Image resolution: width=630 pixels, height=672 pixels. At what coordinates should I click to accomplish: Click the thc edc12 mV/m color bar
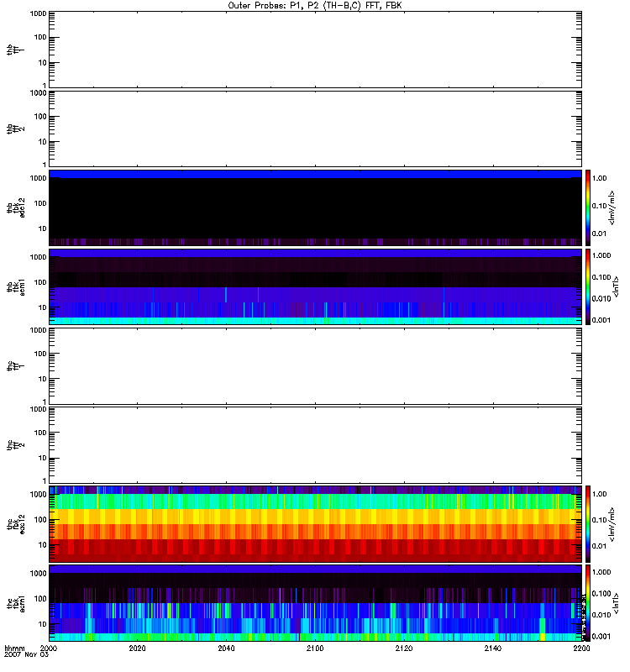pos(588,524)
